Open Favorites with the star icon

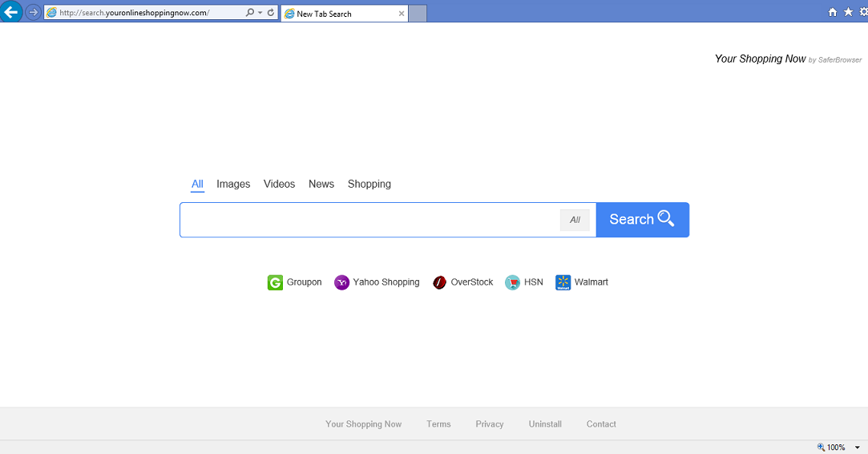tap(848, 12)
